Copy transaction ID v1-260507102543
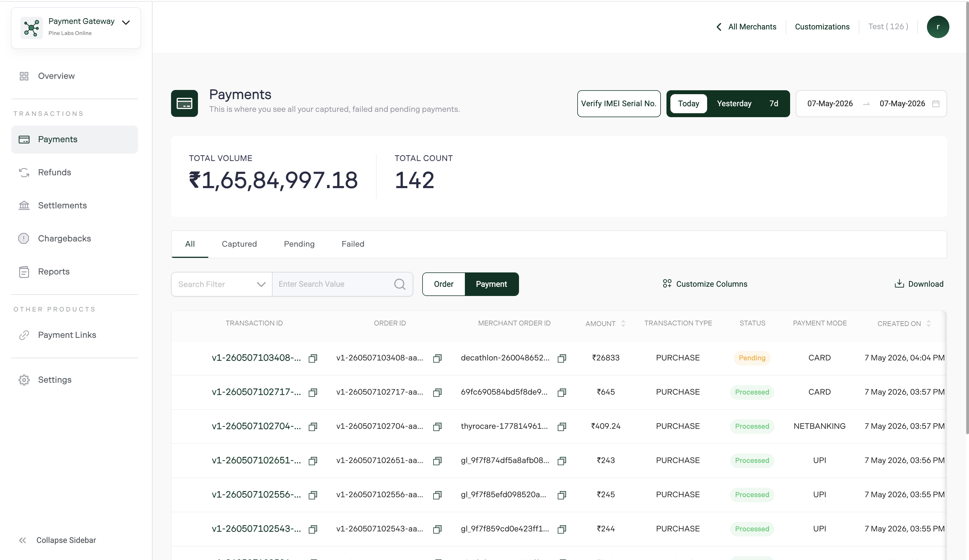 (x=313, y=529)
